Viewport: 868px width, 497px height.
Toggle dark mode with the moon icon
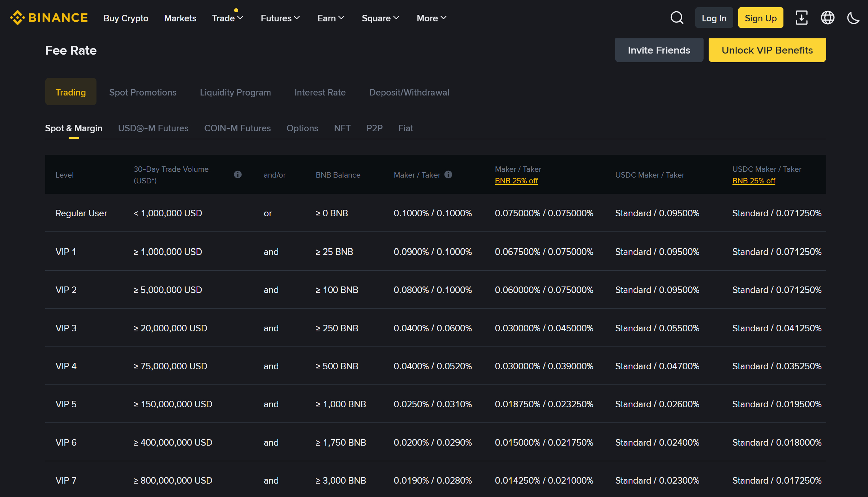click(x=853, y=17)
